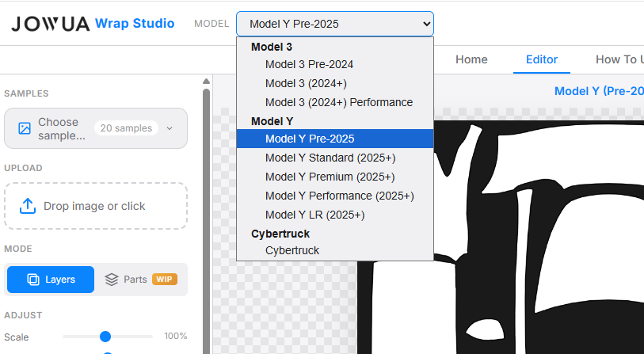This screenshot has width=644, height=354.
Task: Select Model 3 (2024+) Performance
Action: click(338, 102)
